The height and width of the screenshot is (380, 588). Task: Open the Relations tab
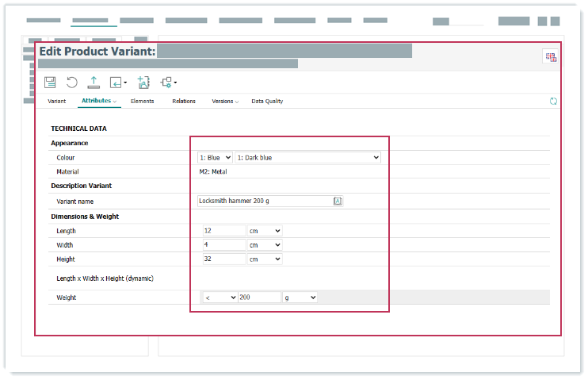pos(184,102)
